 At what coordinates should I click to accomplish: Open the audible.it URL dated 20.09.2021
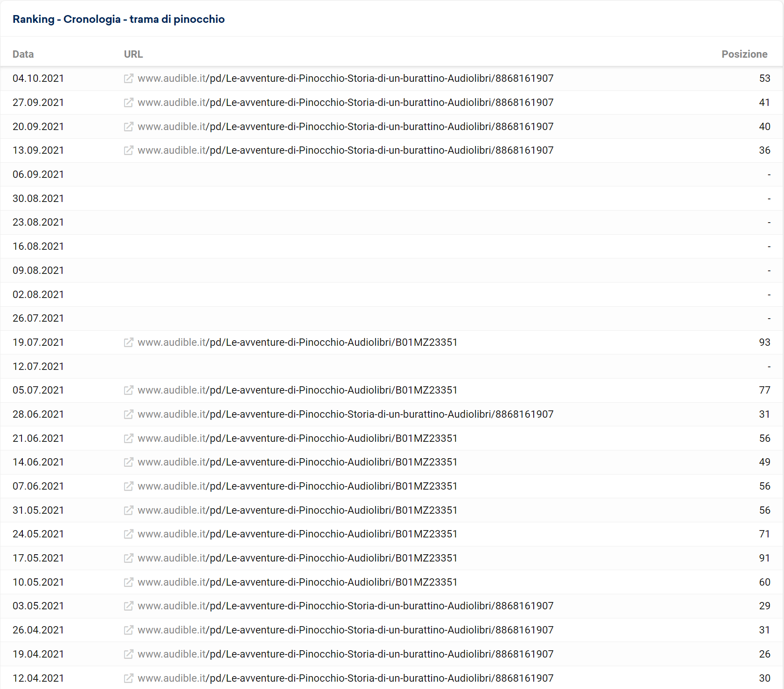(x=345, y=127)
